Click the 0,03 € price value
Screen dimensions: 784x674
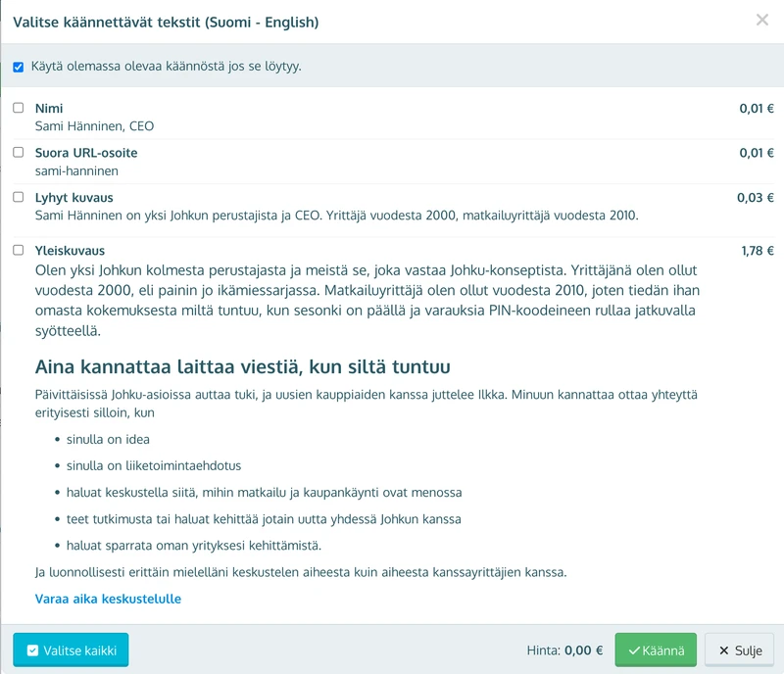[756, 198]
